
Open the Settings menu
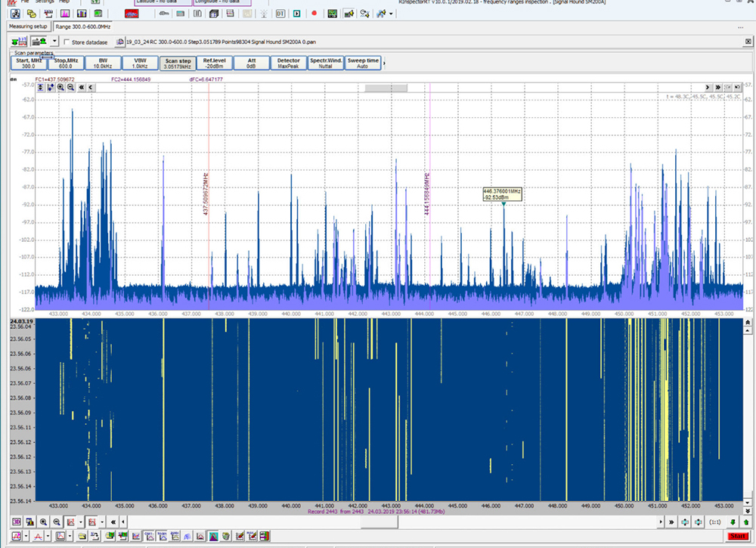click(45, 2)
